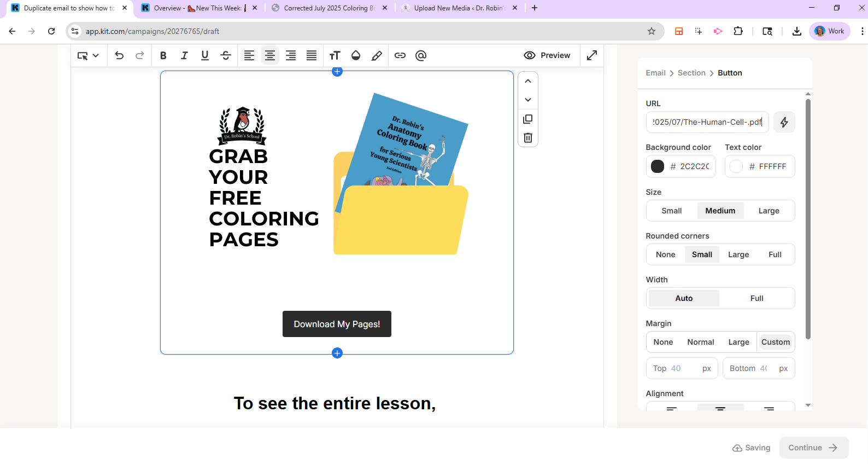Viewport: 868px width, 464px height.
Task: Open the background color swatch
Action: pyautogui.click(x=658, y=166)
